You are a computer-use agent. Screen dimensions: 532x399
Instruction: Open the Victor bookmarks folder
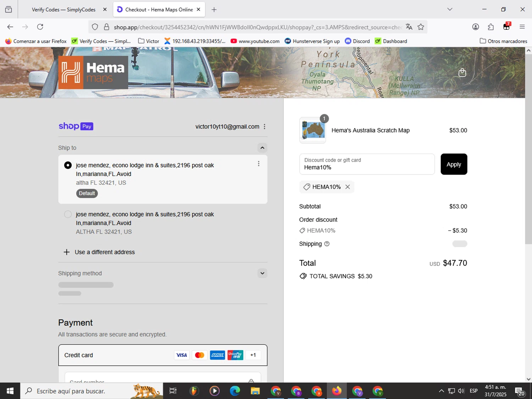point(149,41)
